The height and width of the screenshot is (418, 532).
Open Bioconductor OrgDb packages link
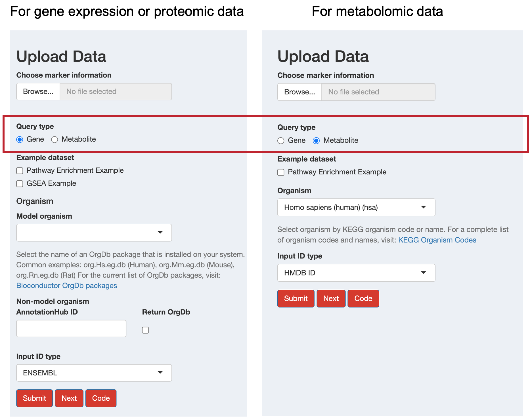[x=67, y=286]
